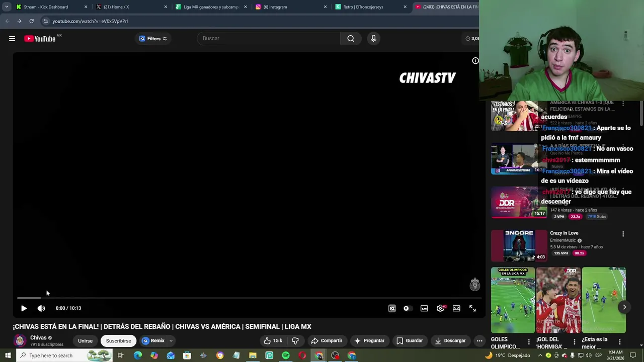Download video via Descargar
Screen dimensions: 644x362
pos(450,341)
